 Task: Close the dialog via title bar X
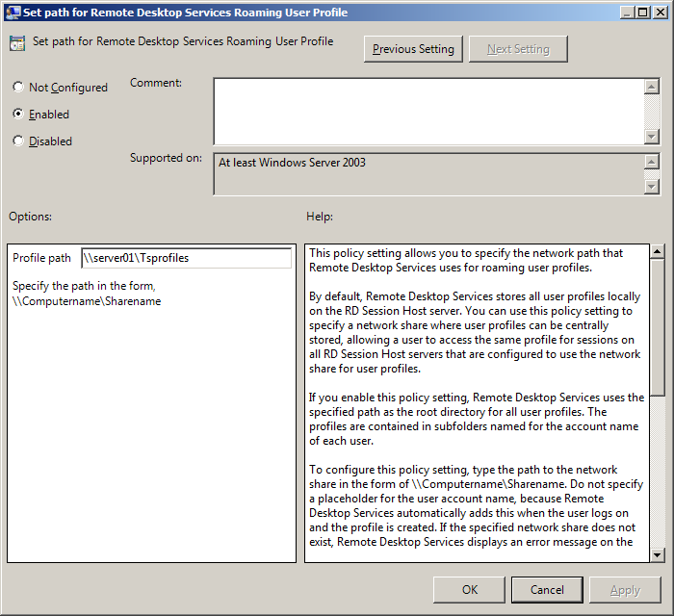(x=660, y=13)
